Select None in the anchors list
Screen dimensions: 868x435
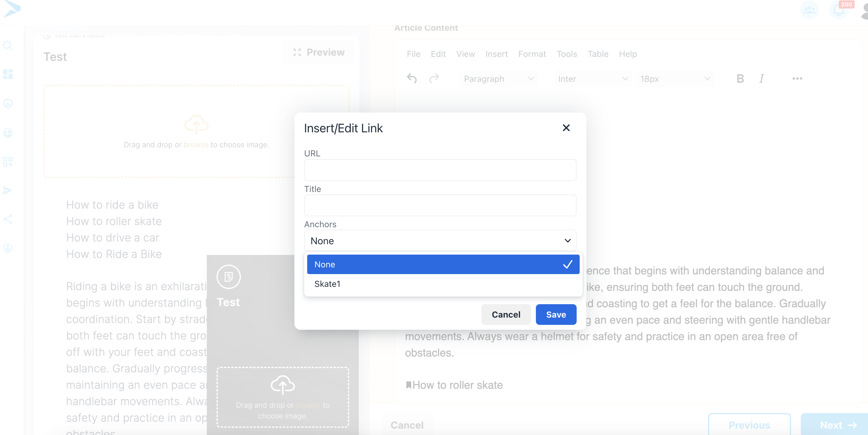443,265
